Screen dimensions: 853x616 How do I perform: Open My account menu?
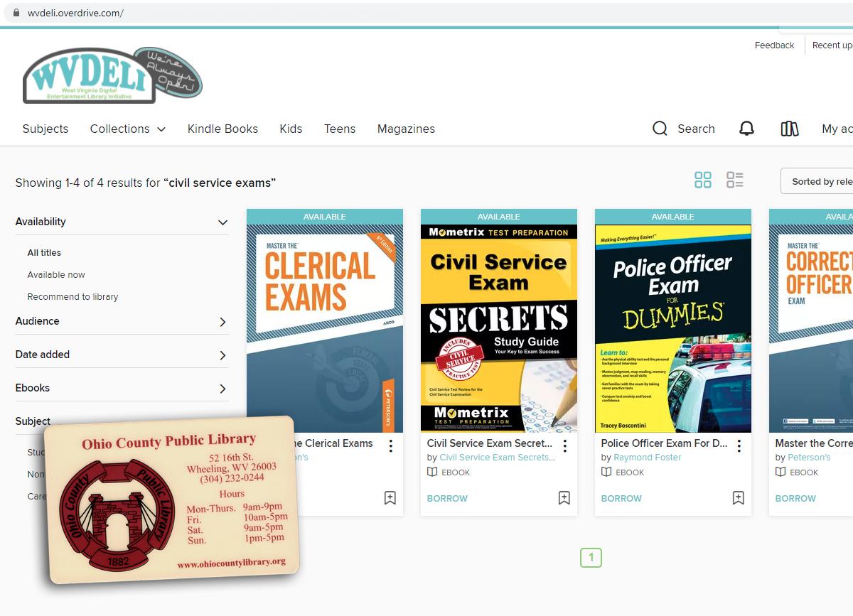[837, 129]
